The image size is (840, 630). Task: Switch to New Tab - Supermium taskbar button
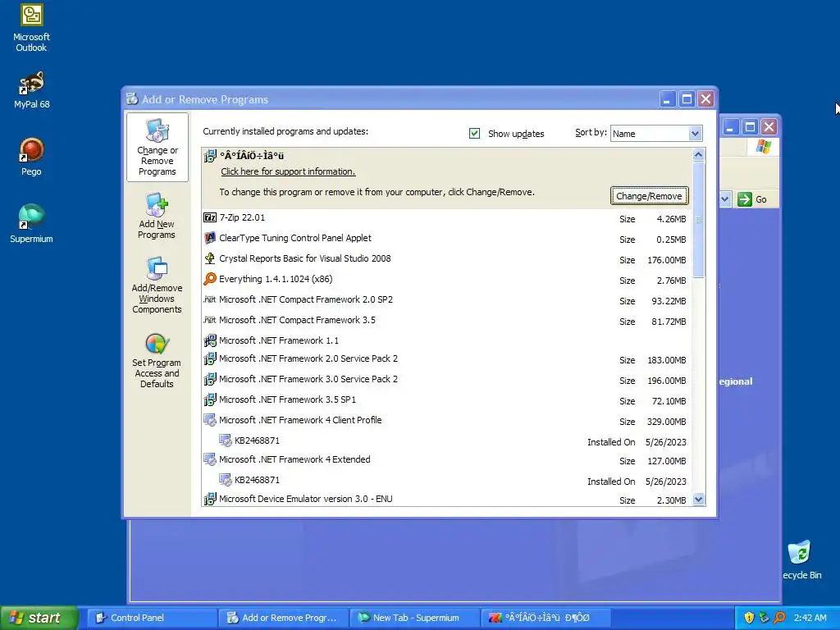414,618
